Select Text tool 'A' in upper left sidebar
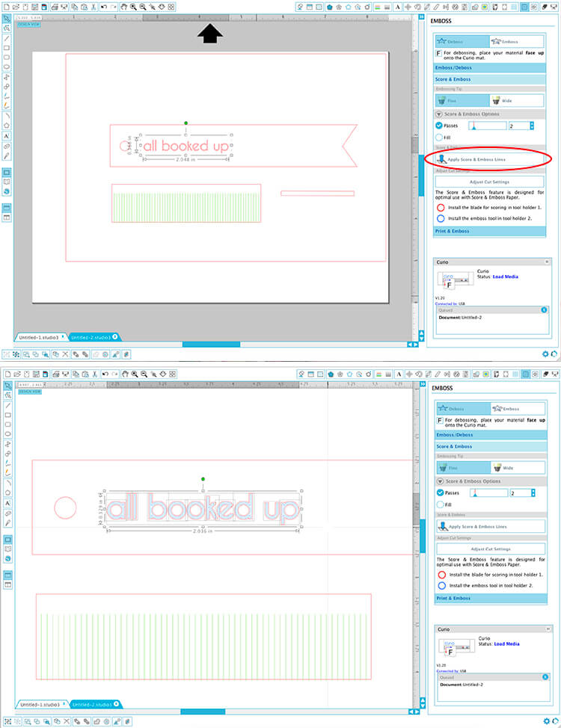The height and width of the screenshot is (728, 561). [x=7, y=136]
